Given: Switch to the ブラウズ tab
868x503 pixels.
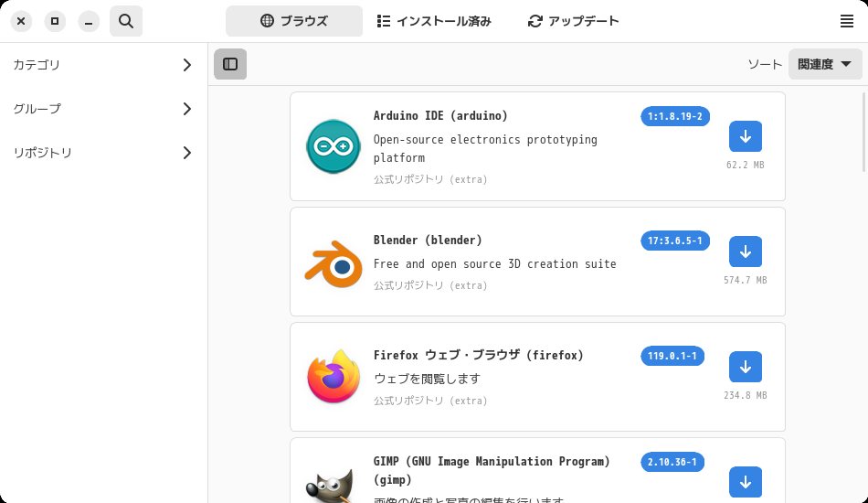Looking at the screenshot, I should pyautogui.click(x=294, y=21).
